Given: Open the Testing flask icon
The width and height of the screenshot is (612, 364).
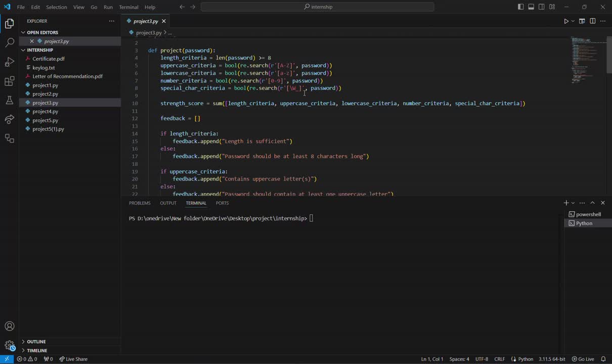Looking at the screenshot, I should click(9, 100).
